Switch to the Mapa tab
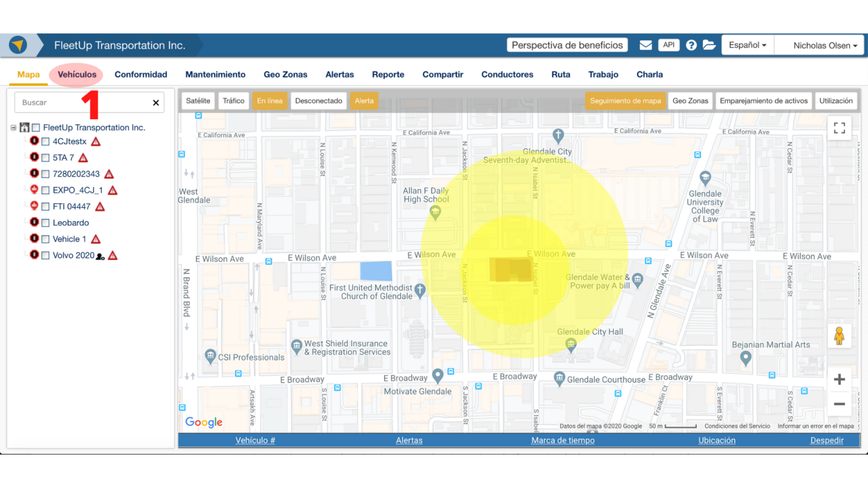The image size is (868, 488). (28, 75)
